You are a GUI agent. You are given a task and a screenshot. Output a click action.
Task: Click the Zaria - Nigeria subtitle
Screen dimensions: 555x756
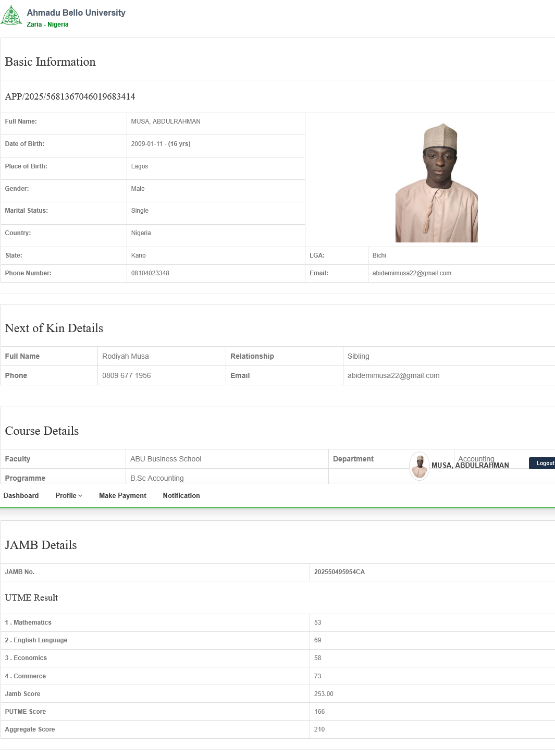(47, 25)
